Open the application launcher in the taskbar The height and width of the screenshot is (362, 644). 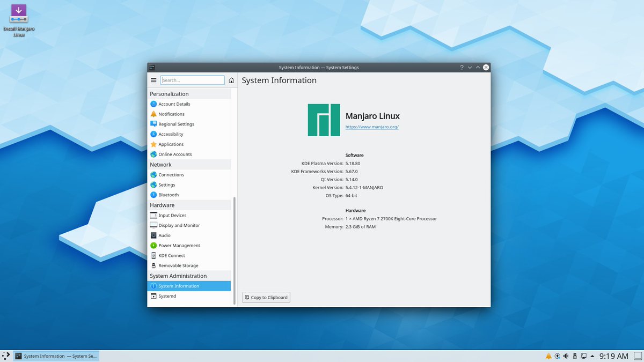(6, 356)
